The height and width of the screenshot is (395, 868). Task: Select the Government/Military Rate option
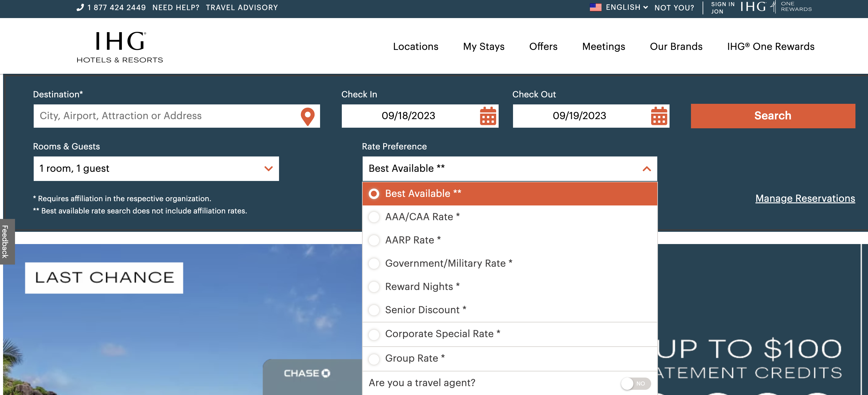click(374, 263)
